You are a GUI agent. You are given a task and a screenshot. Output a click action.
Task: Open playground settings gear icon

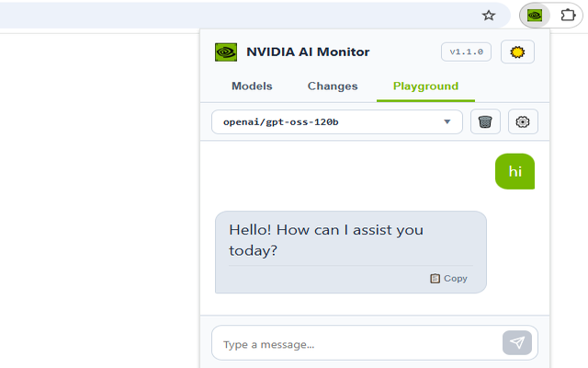(x=523, y=121)
